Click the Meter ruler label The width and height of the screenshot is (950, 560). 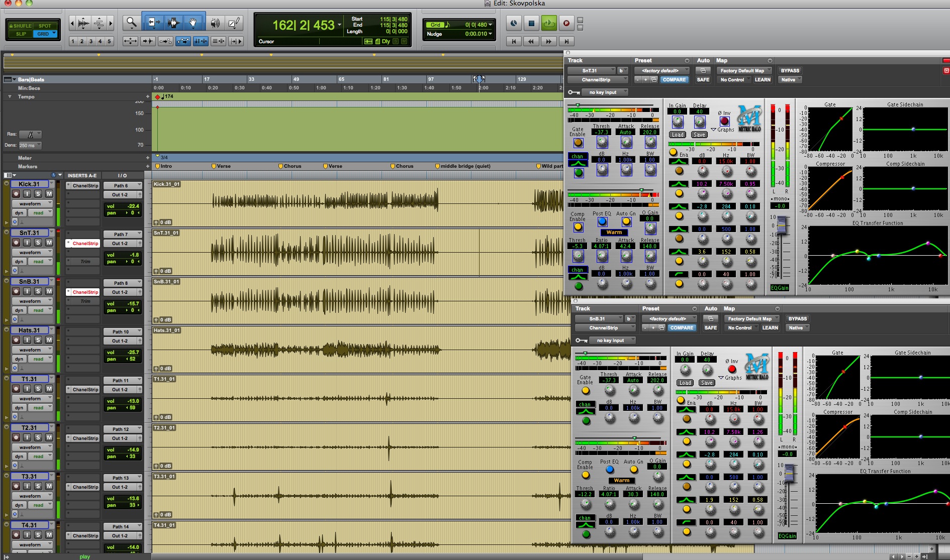[x=25, y=158]
